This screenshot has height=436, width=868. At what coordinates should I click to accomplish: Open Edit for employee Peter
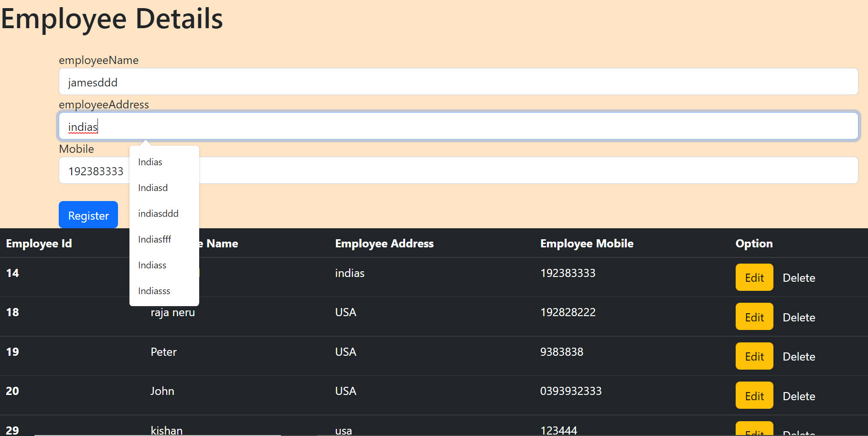point(754,356)
